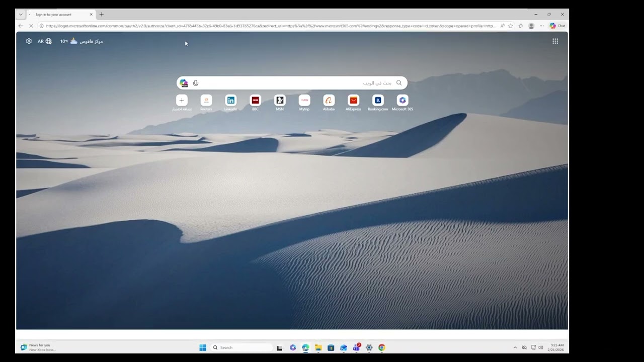Expand the tab actions dropdown arrow
Image resolution: width=644 pixels, height=362 pixels.
click(x=21, y=15)
